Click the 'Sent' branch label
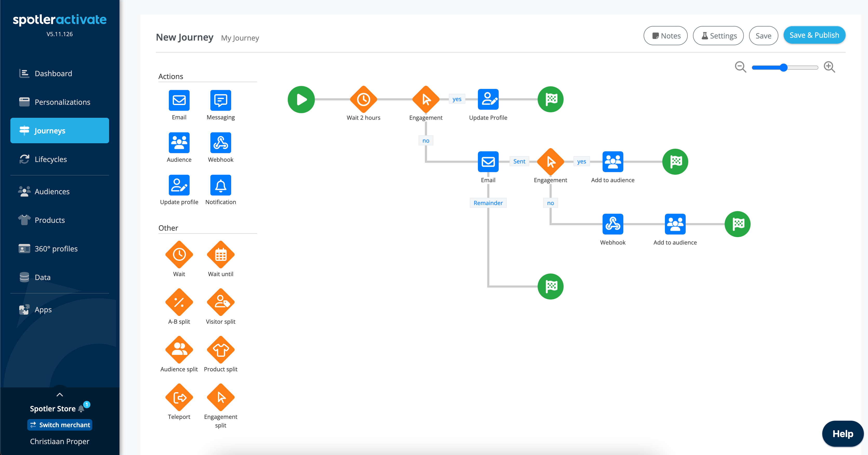Screen dimensions: 868x455 (x=519, y=161)
